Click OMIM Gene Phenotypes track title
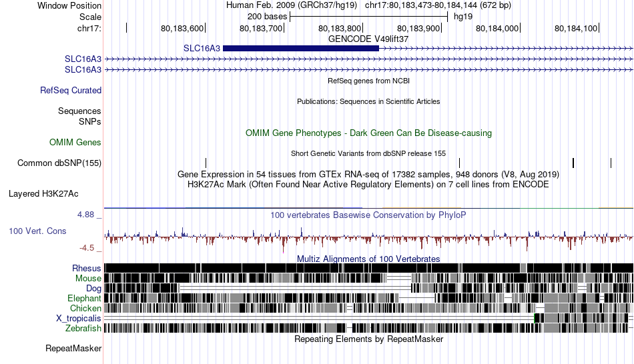 [x=368, y=133]
